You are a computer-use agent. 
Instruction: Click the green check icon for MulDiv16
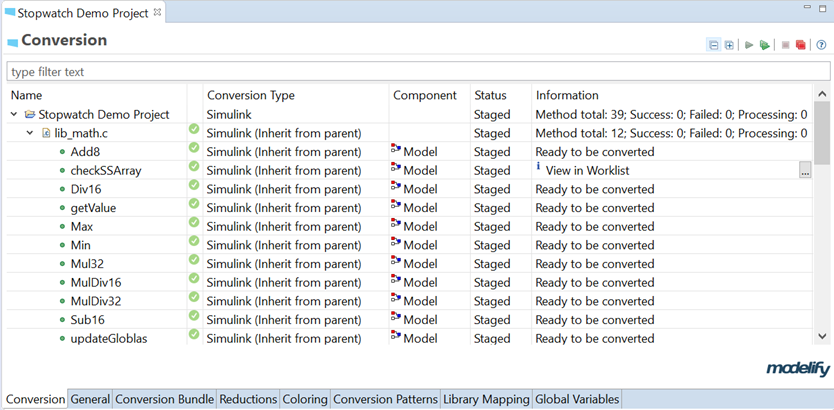tap(194, 278)
